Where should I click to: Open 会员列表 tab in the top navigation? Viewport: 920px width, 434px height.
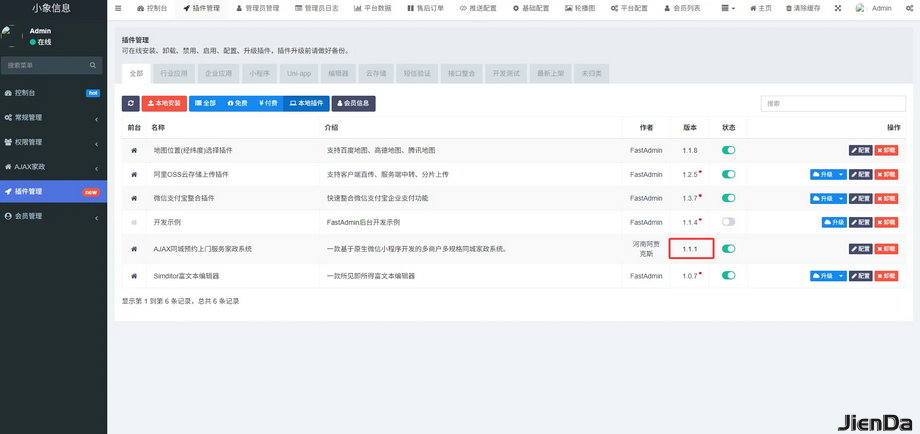pos(682,9)
